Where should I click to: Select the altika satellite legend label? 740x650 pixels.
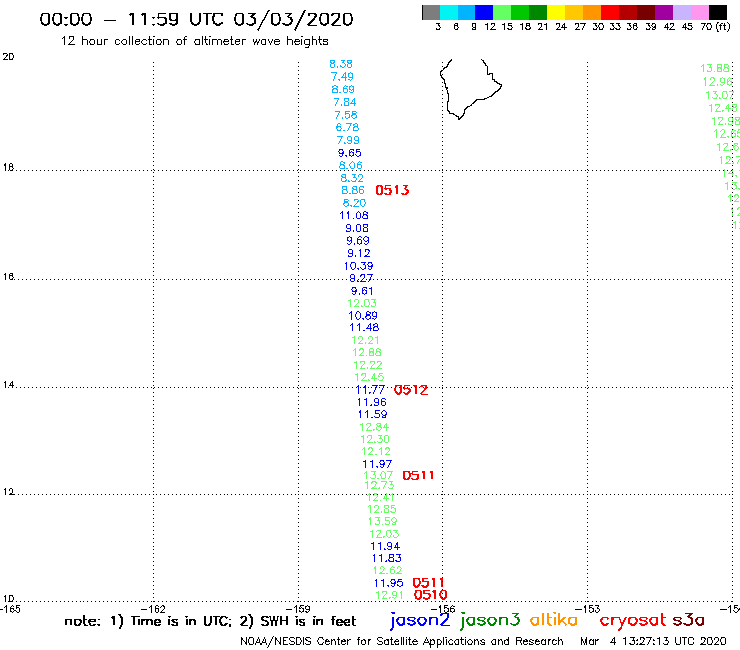tap(554, 619)
